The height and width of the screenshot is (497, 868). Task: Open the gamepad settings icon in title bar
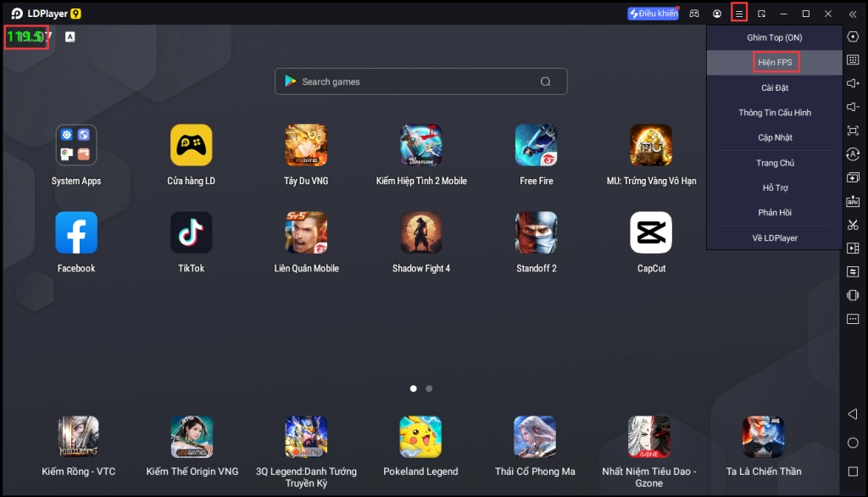point(694,14)
